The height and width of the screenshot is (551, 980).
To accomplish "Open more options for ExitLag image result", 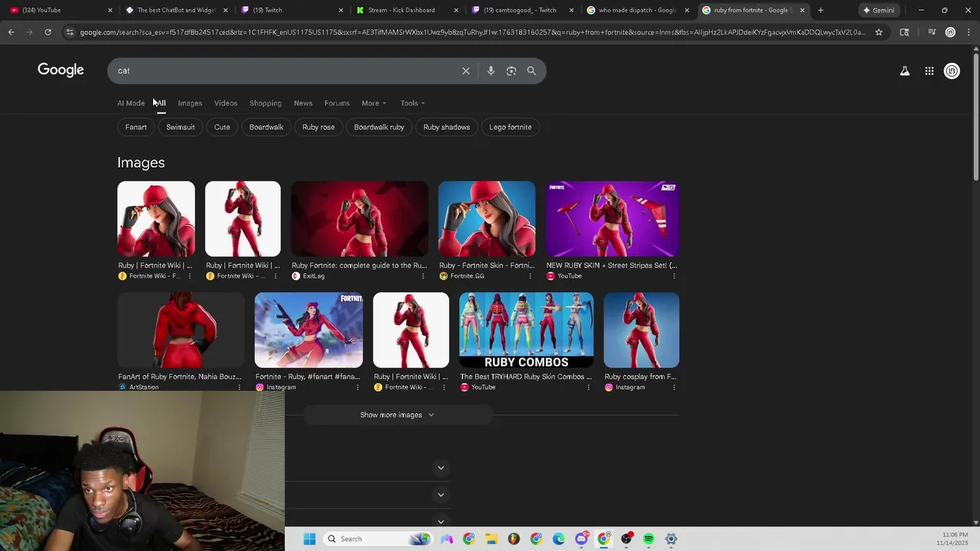I will [423, 276].
